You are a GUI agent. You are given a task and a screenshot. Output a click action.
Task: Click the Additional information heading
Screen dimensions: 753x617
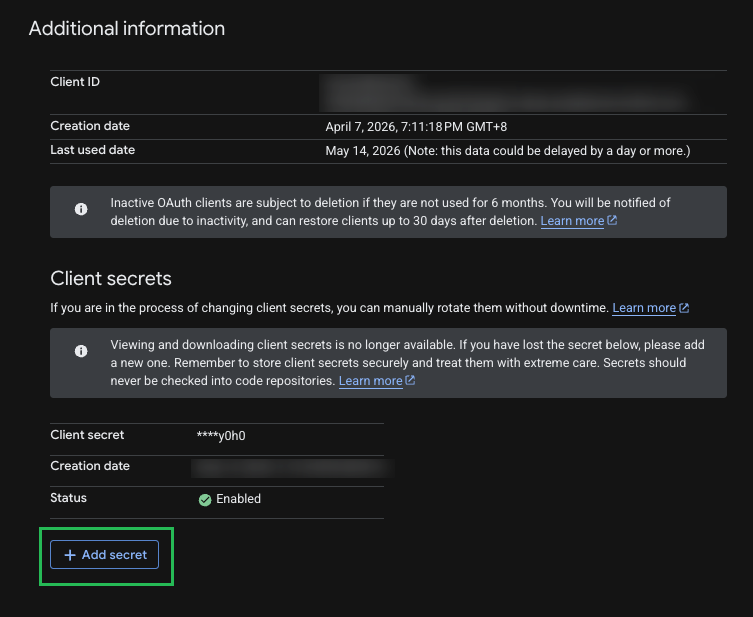127,28
